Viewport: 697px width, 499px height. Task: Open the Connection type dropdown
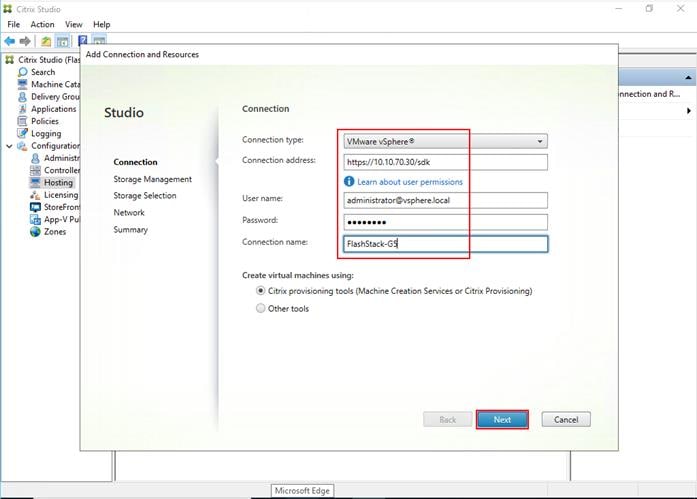445,141
